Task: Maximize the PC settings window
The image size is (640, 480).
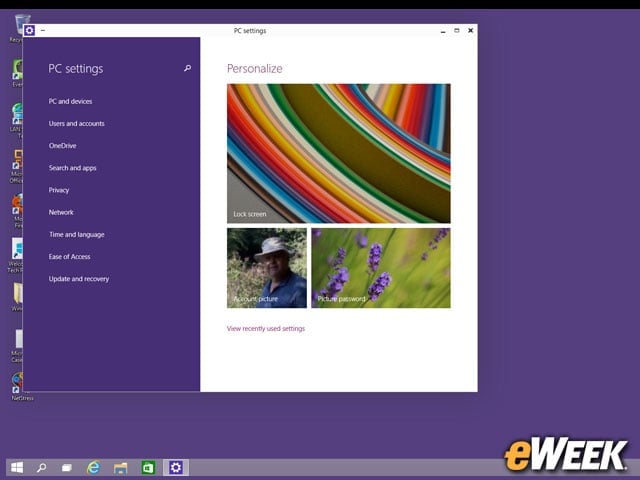Action: pos(457,31)
